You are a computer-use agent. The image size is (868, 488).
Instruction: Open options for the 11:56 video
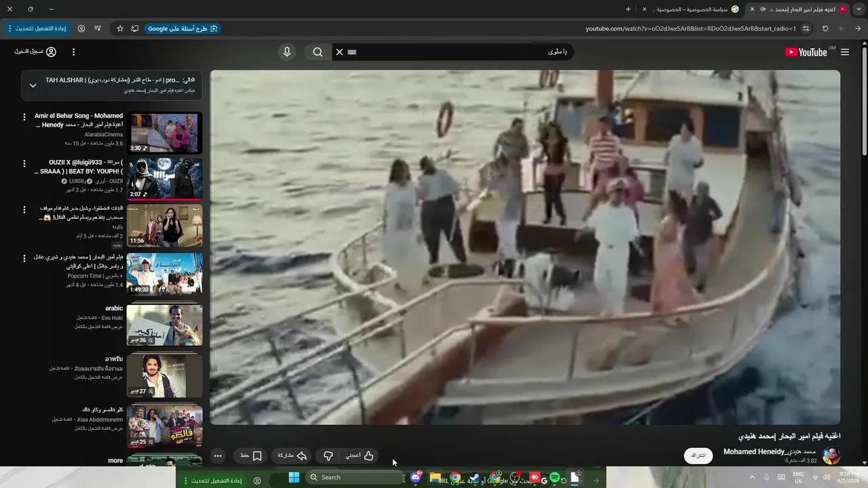pos(24,210)
